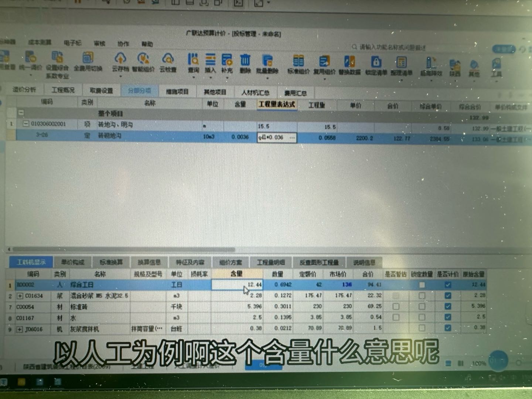The width and height of the screenshot is (532, 399).
Task: Open 特征及内容 bottom tab
Action: pyautogui.click(x=190, y=262)
